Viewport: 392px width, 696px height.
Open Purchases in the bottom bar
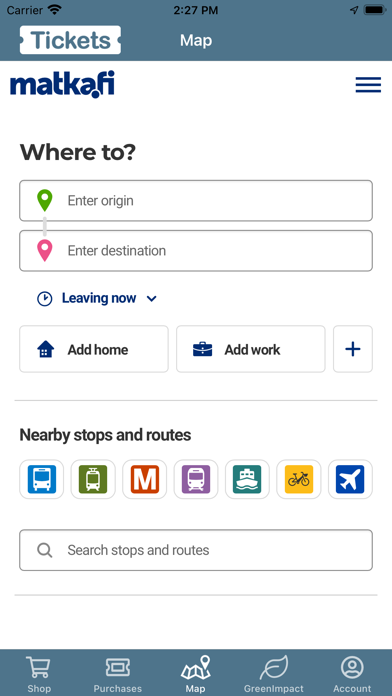click(118, 674)
